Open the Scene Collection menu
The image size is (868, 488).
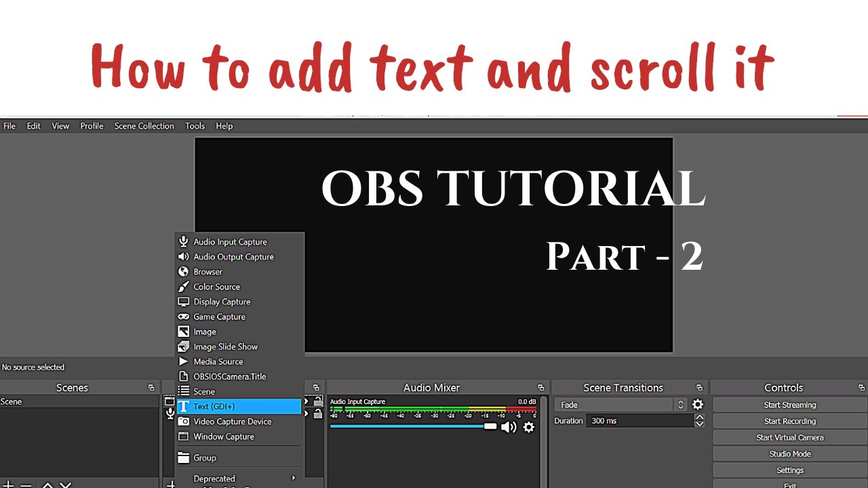click(x=144, y=126)
